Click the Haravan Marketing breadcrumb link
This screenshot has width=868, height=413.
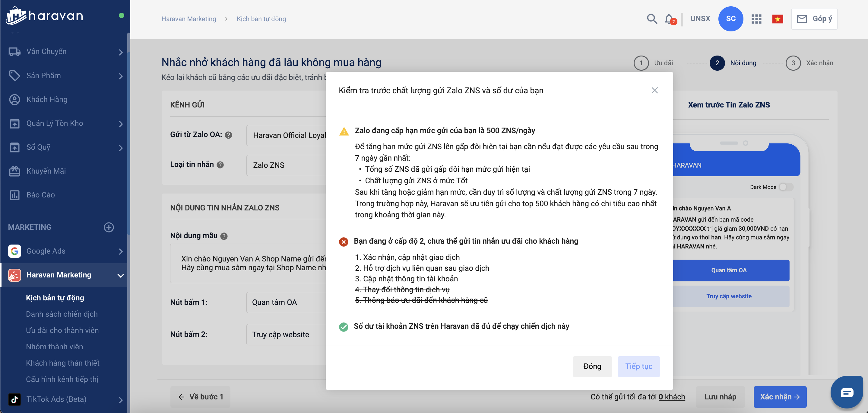(189, 19)
